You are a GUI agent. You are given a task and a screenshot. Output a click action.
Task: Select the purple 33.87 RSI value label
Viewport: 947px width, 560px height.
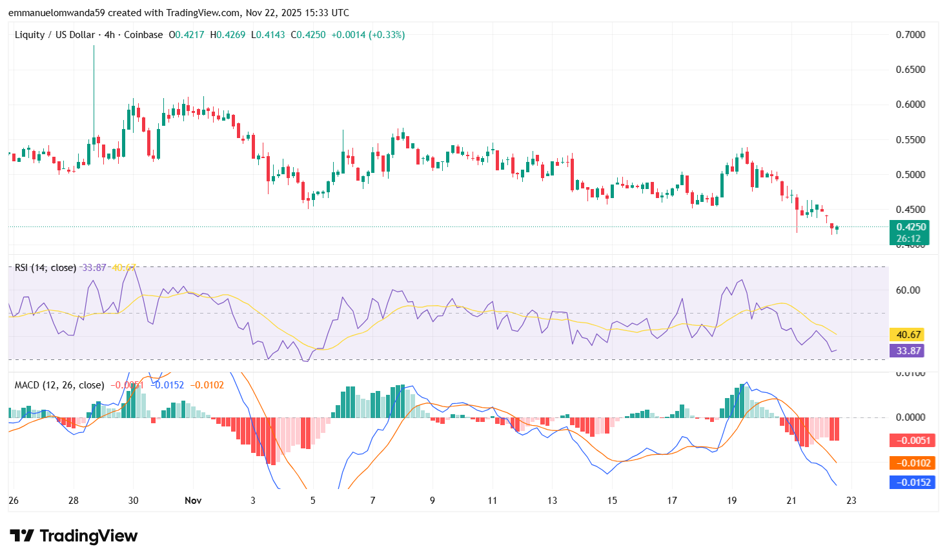tap(908, 350)
